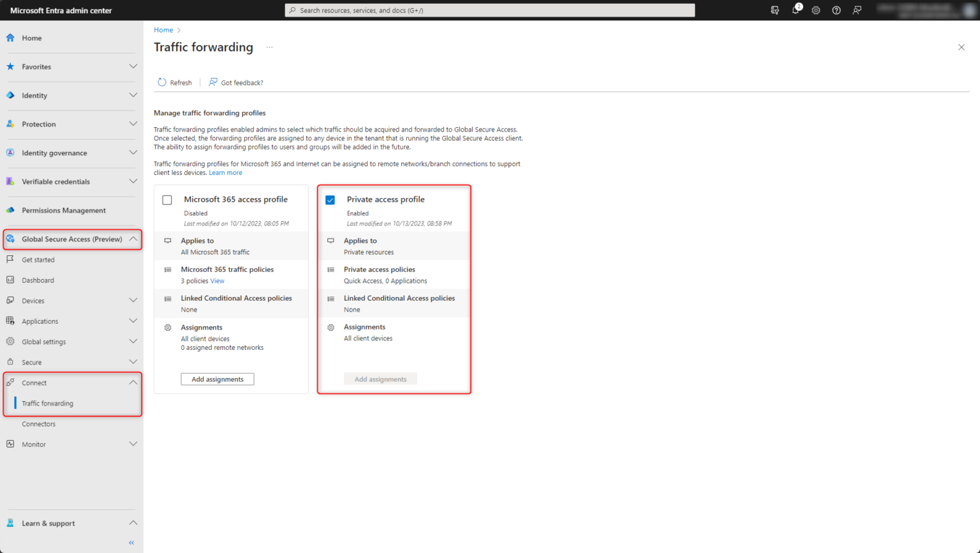Click the Global Secure Access globe icon
Image resolution: width=980 pixels, height=553 pixels.
(10, 239)
